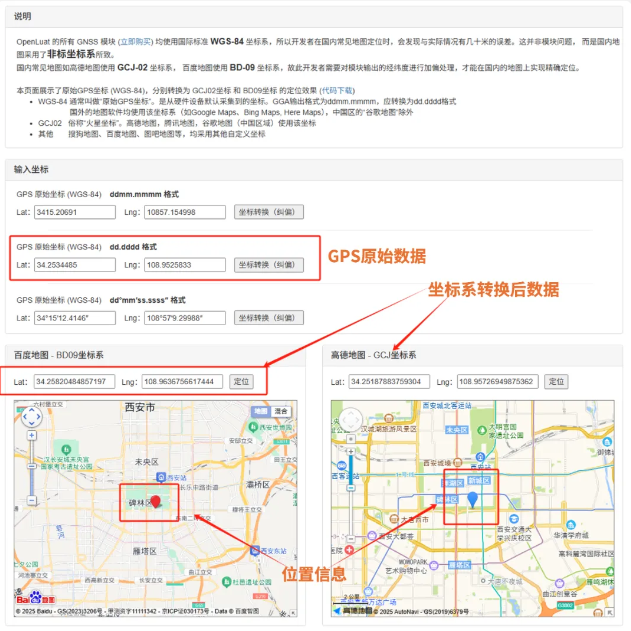This screenshot has height=631, width=631.
Task: Click the blue location marker on Amap
Action: click(x=472, y=499)
